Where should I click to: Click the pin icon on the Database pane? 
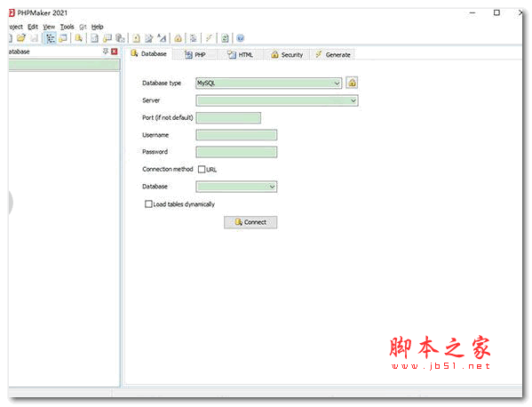pos(106,52)
